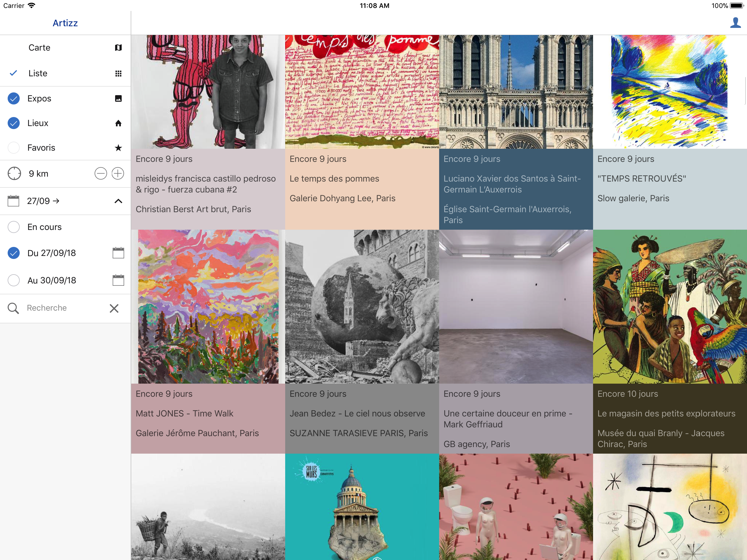Click the home icon beside Lieux
This screenshot has width=747, height=560.
(118, 123)
